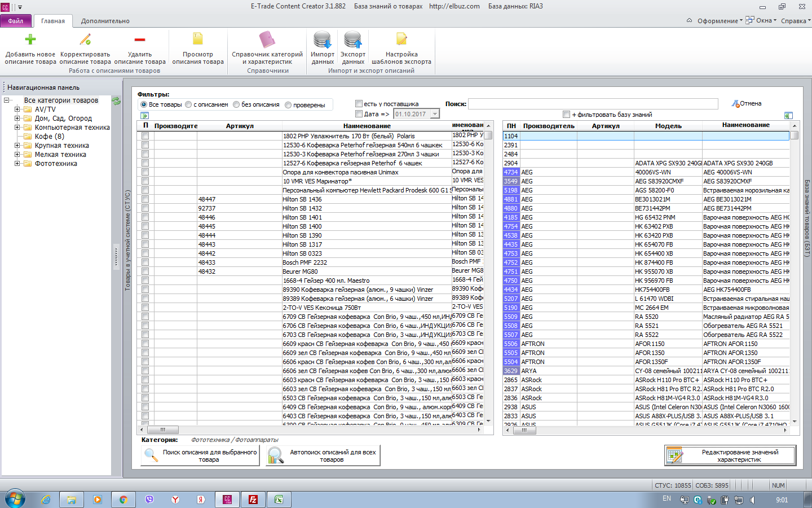Viewport: 812px width, 508px height.
Task: Switch to the 'Дополнительно' ribbon tab
Action: click(x=105, y=21)
